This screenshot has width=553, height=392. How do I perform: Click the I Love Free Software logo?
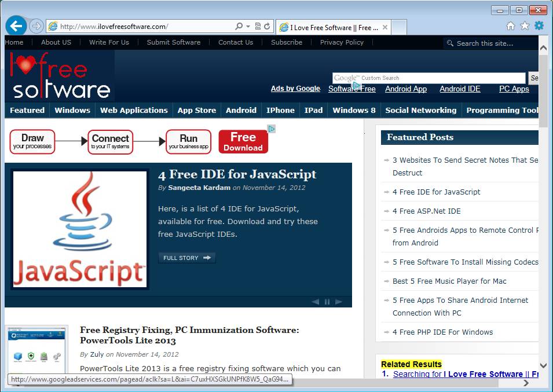coord(60,75)
